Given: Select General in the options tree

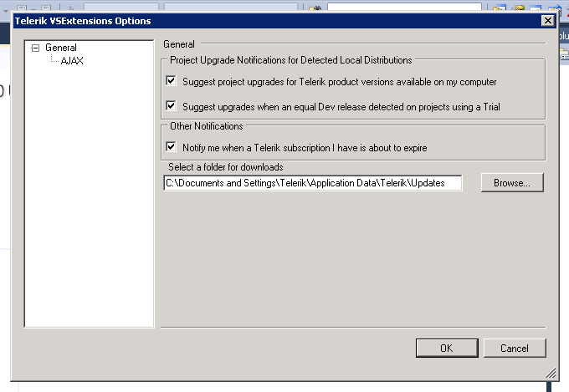Looking at the screenshot, I should click(x=60, y=48).
